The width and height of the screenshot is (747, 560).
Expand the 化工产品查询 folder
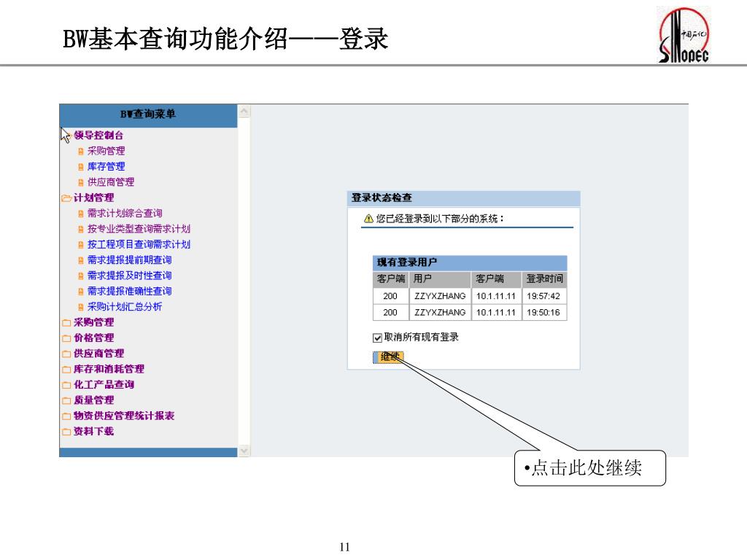click(66, 385)
